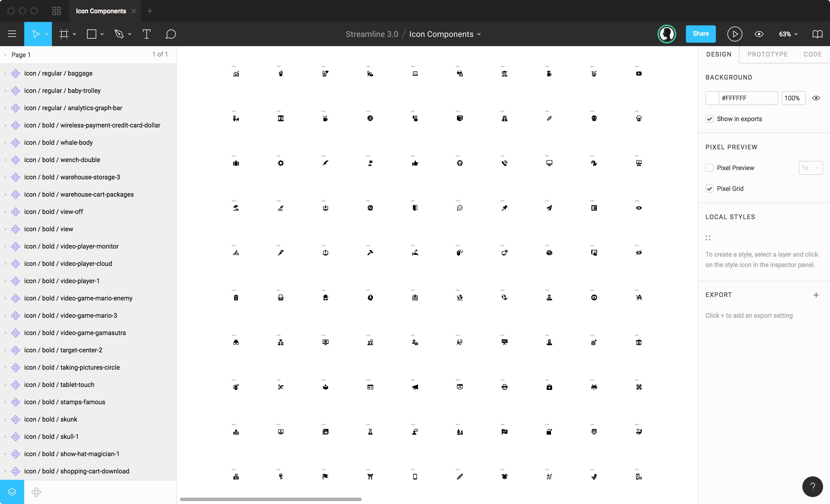Disable the Pixel Grid checkbox
Image resolution: width=830 pixels, height=504 pixels.
710,189
